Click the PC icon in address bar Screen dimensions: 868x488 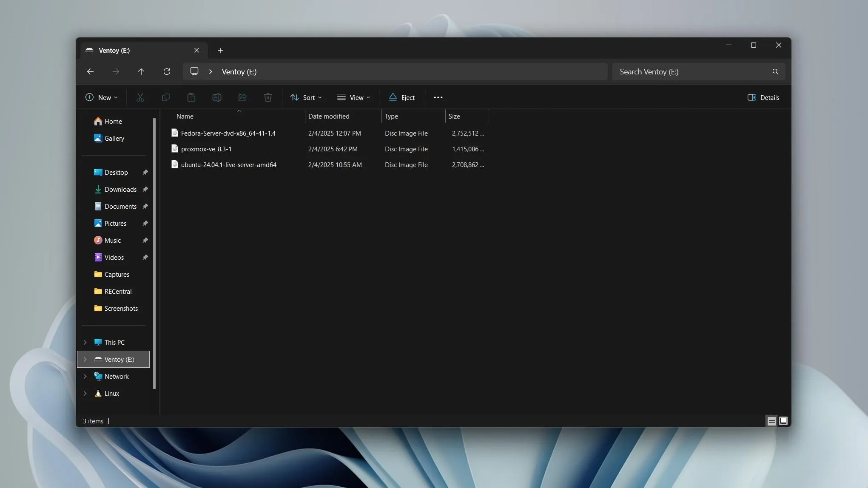click(194, 71)
